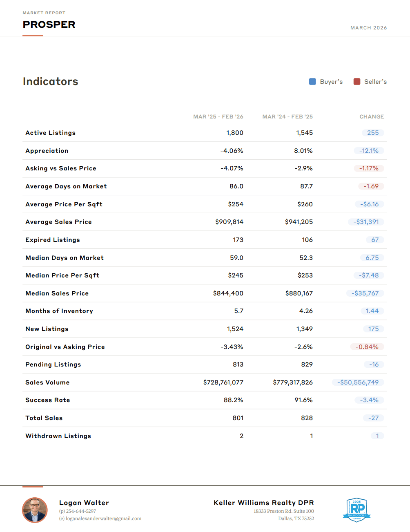Click the Real Producers 2025 badge icon
This screenshot has height=532, width=410.
coord(357,510)
